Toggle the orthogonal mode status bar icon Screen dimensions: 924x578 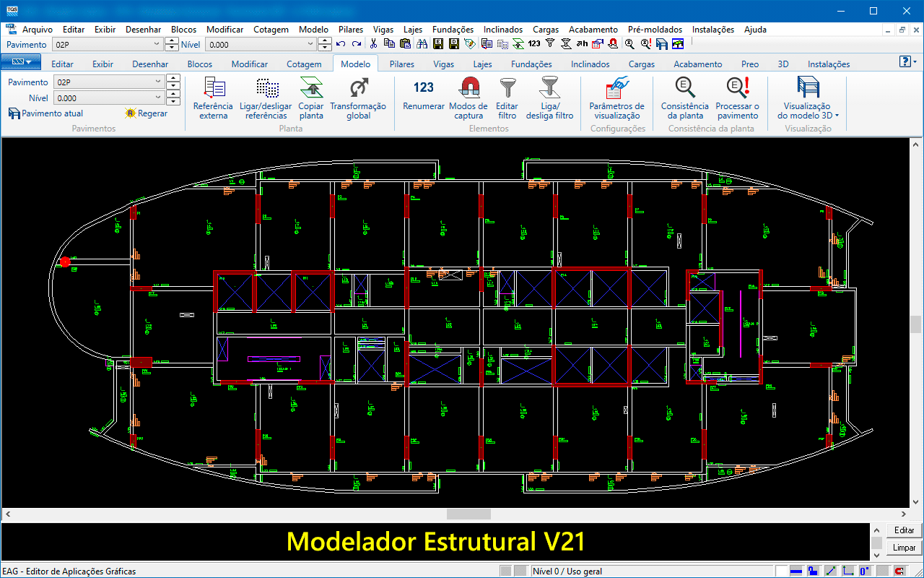click(847, 571)
